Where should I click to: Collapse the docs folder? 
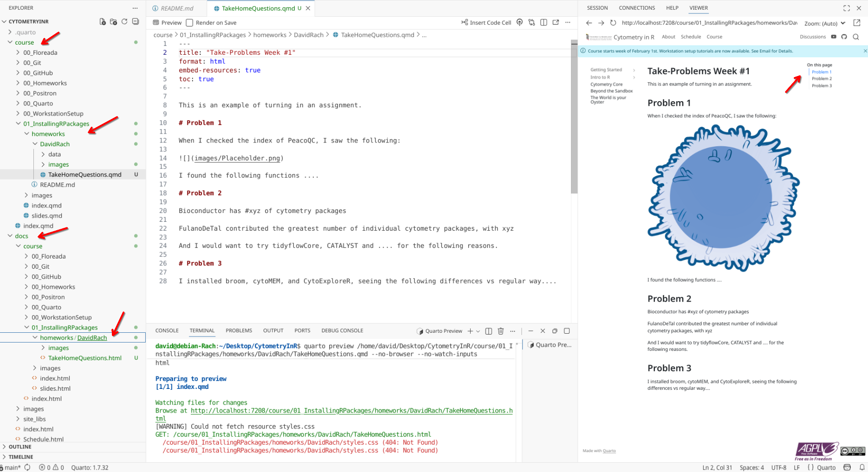pyautogui.click(x=10, y=236)
